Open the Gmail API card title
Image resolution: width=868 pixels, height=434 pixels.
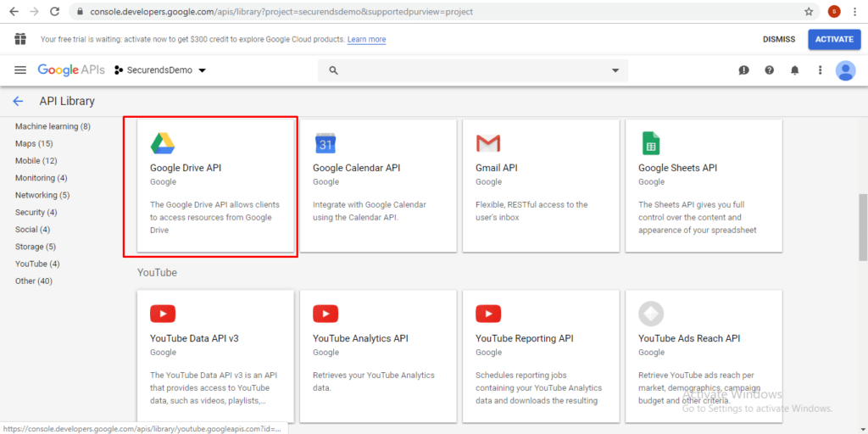click(497, 168)
